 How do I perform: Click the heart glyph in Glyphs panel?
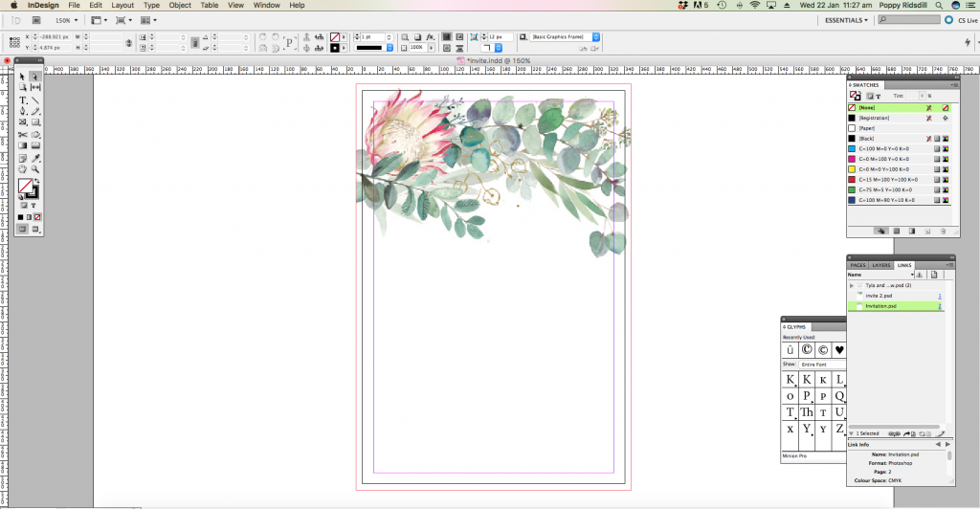pyautogui.click(x=839, y=350)
